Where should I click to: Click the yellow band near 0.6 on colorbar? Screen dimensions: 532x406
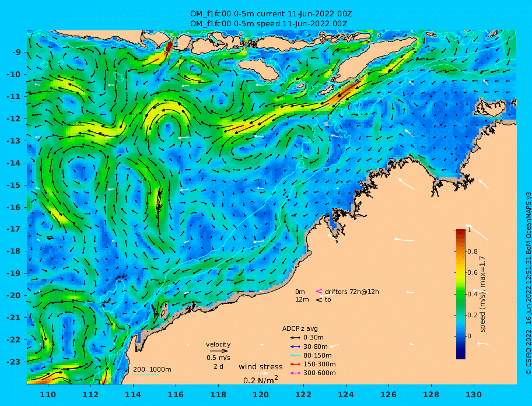coord(460,272)
